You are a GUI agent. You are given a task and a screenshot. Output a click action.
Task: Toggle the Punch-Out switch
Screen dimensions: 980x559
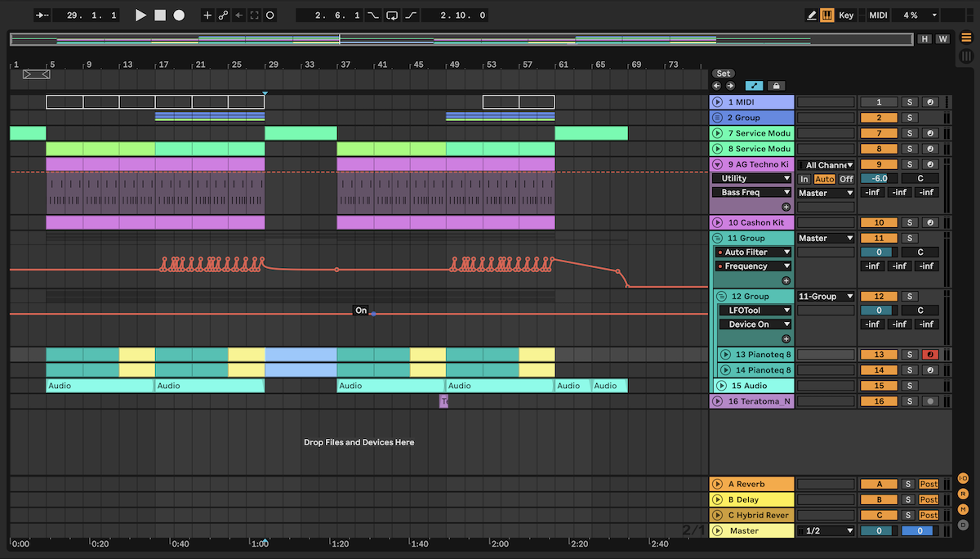click(411, 15)
